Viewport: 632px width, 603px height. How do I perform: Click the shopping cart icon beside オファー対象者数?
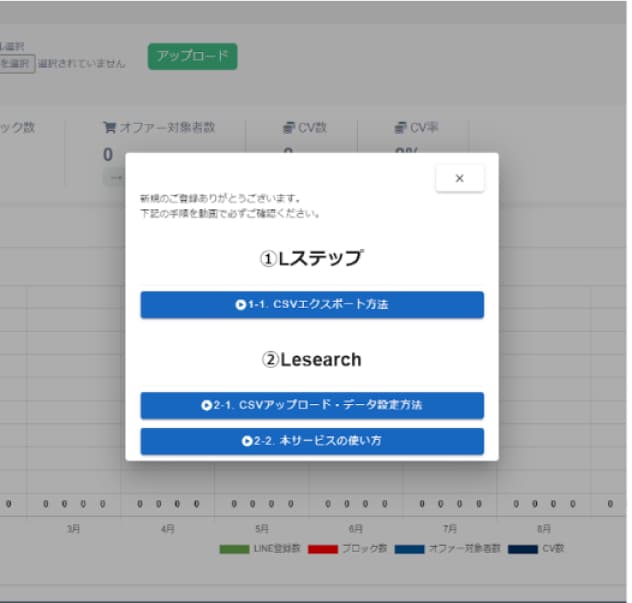click(109, 128)
